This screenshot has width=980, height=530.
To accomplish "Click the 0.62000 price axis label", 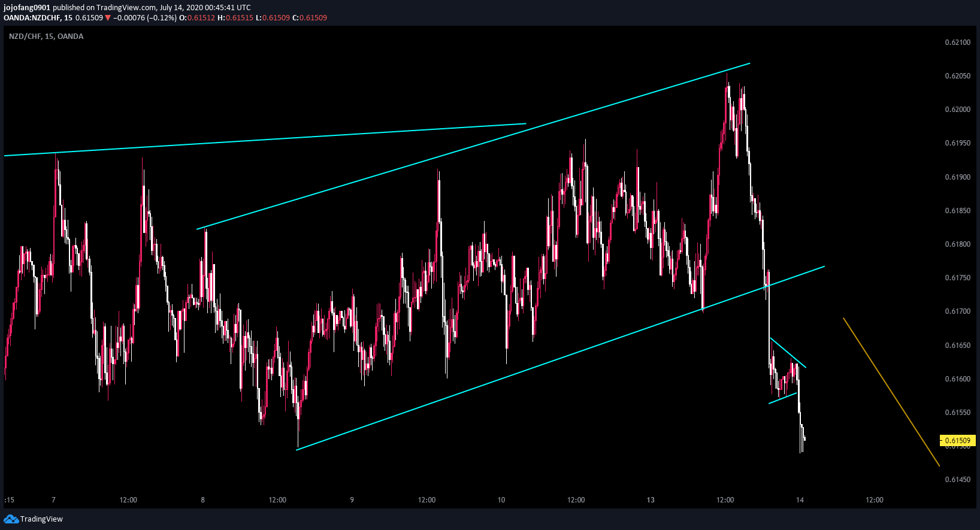I will click(957, 110).
